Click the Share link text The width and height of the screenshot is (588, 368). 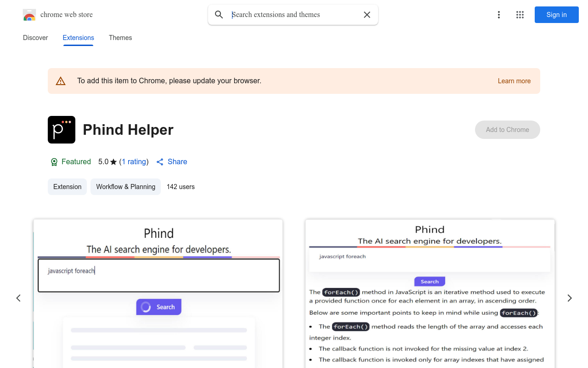177,162
